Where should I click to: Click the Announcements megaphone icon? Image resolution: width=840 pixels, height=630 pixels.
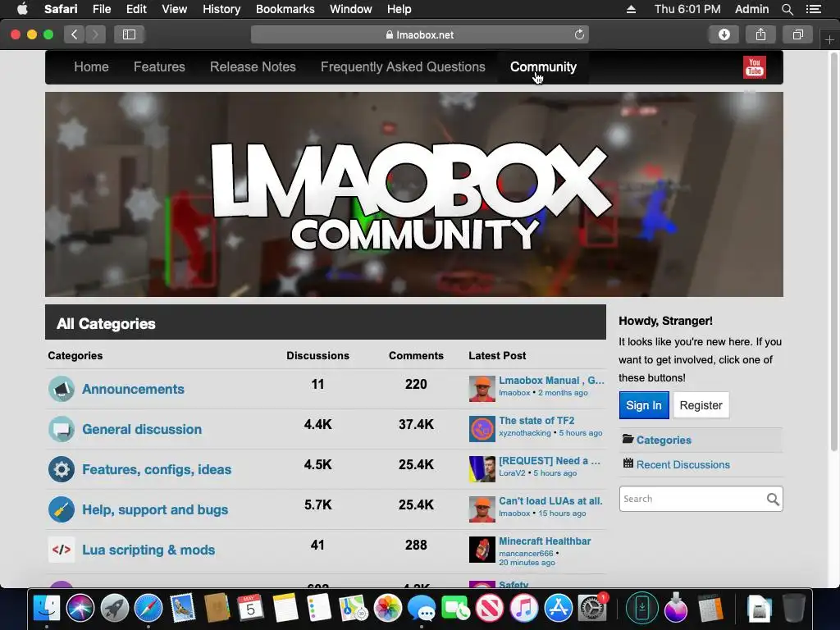coord(62,389)
